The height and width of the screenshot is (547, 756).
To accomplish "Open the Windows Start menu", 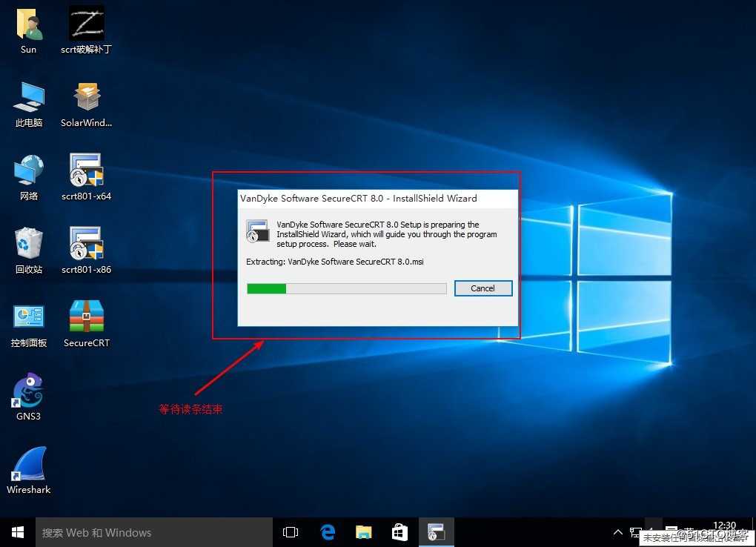I will [18, 532].
